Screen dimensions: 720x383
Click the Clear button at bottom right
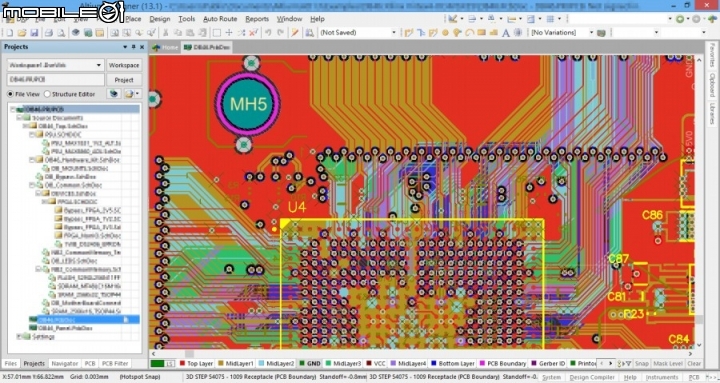pyautogui.click(x=694, y=363)
